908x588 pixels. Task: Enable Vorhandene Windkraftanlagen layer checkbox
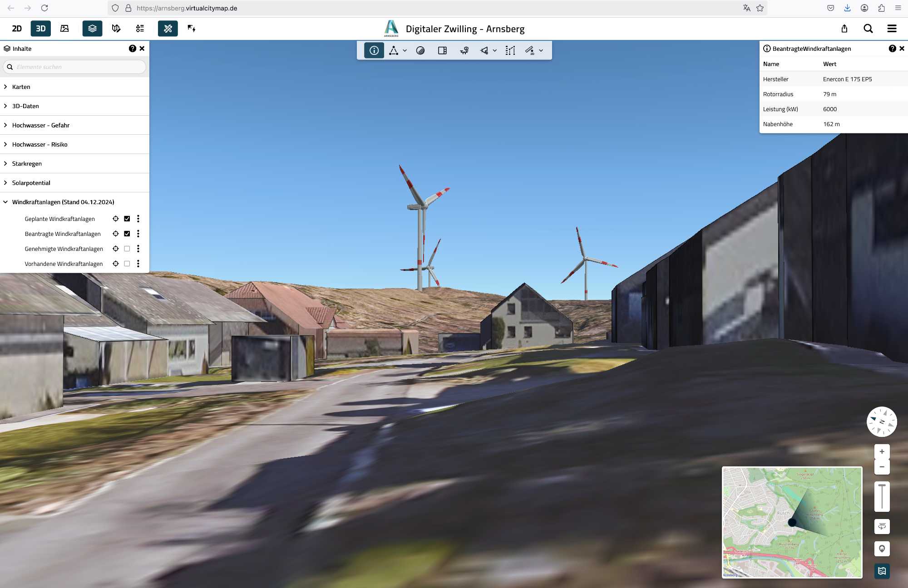[x=127, y=264]
